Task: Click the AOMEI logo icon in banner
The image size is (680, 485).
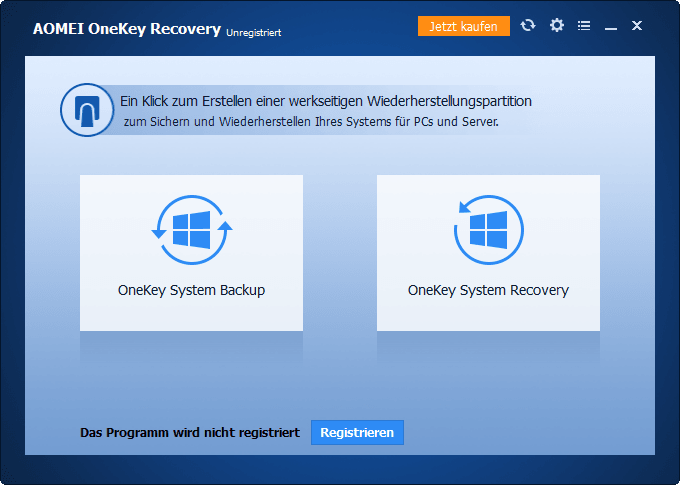Action: [x=87, y=110]
